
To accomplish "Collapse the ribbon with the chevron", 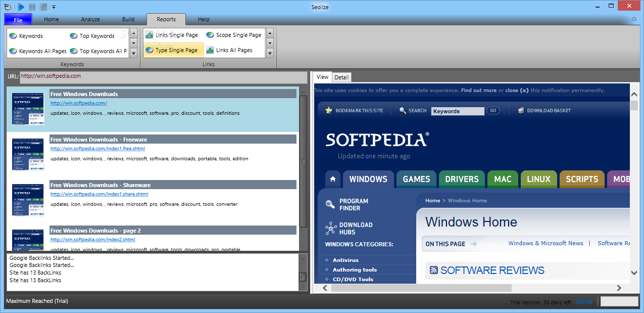I will coord(634,19).
